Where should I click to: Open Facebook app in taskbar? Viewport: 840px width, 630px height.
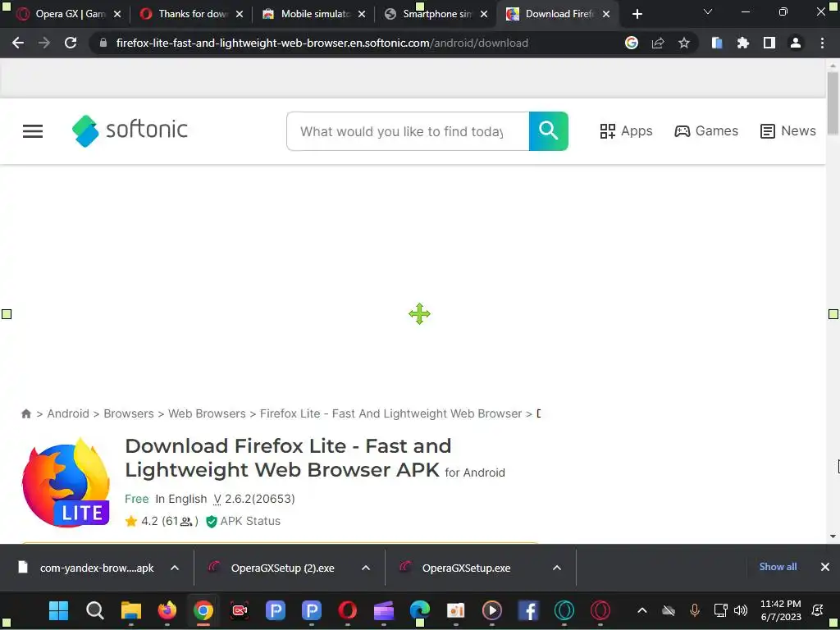click(x=528, y=610)
